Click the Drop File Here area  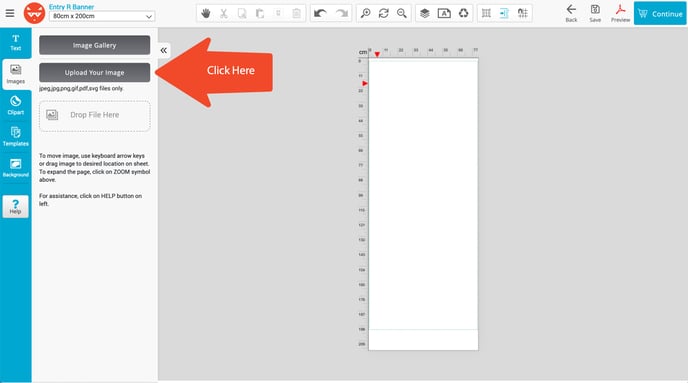click(94, 116)
